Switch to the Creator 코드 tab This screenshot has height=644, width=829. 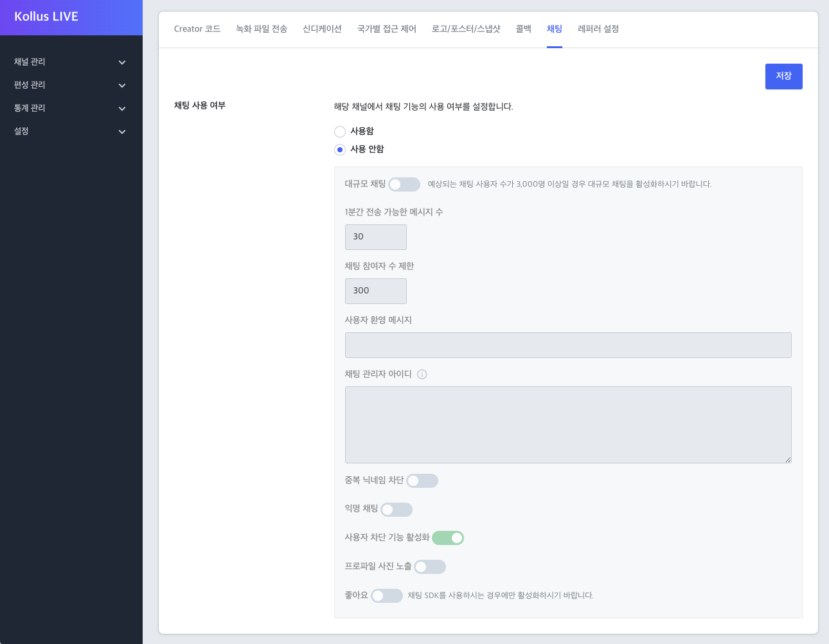pyautogui.click(x=197, y=29)
